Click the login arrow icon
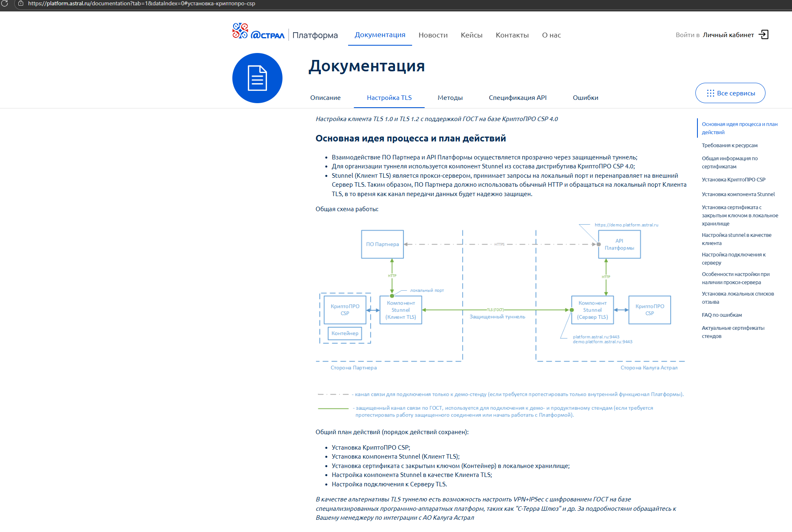 tap(763, 35)
